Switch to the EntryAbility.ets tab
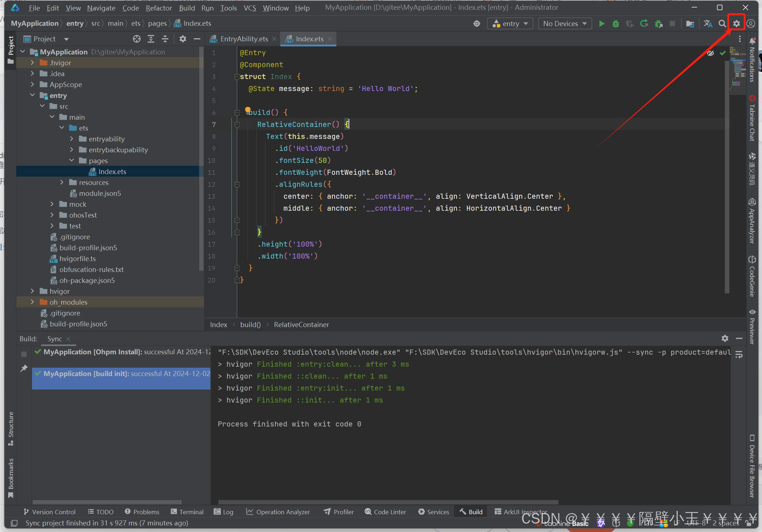 [x=244, y=39]
